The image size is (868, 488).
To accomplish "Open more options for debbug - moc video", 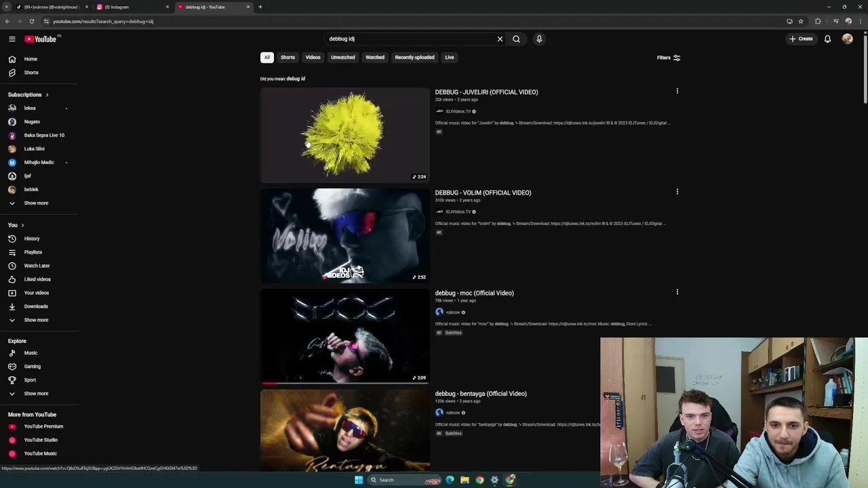I will 677,292.
